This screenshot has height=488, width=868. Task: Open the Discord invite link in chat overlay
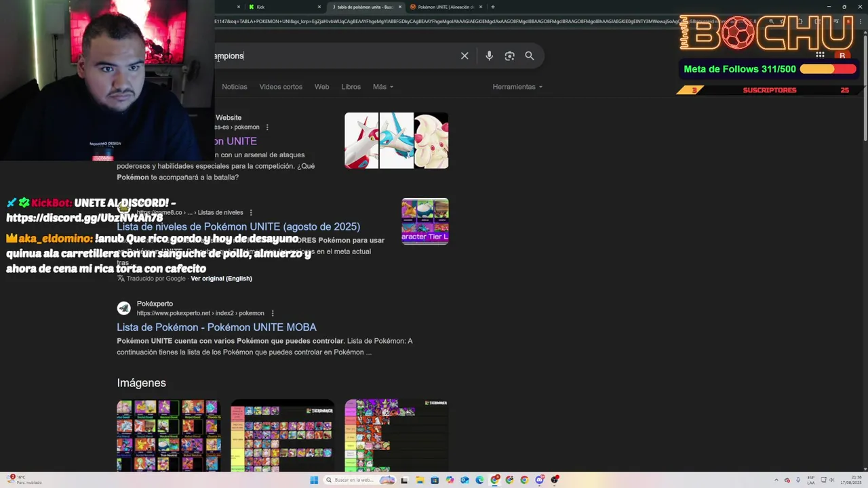(x=84, y=218)
